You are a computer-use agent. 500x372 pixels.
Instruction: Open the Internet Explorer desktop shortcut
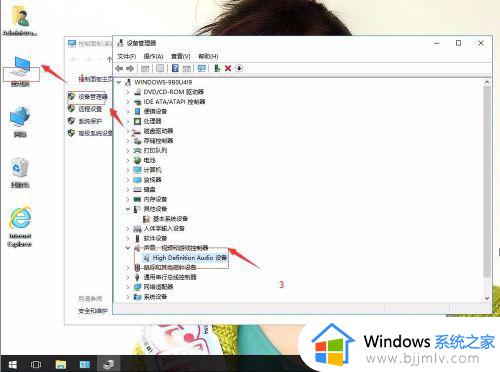[x=20, y=226]
